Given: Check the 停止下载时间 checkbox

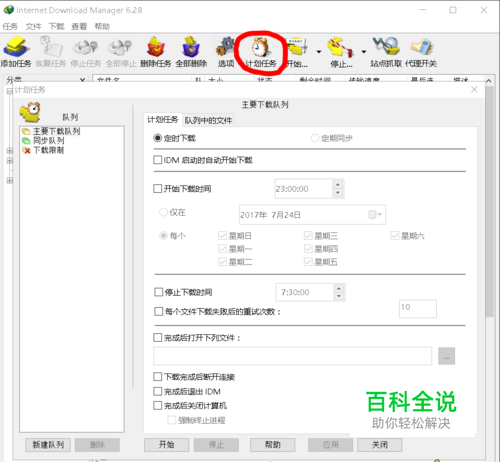Looking at the screenshot, I should coord(158,292).
